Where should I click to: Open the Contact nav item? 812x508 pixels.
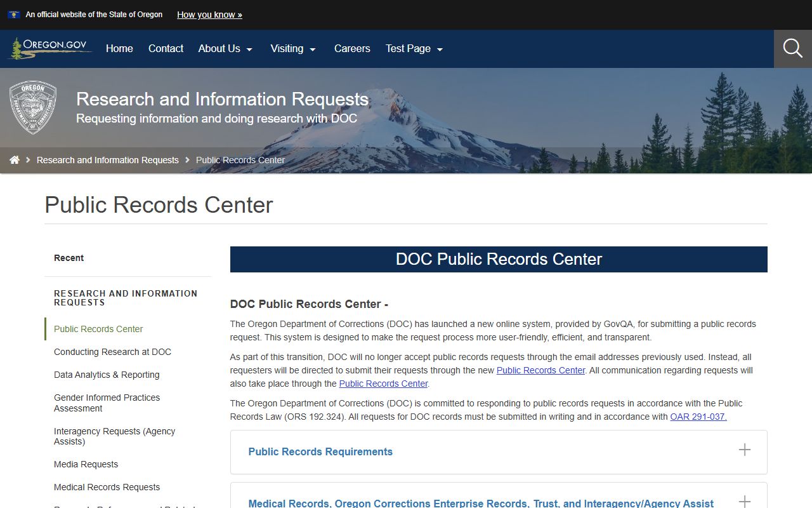click(166, 48)
